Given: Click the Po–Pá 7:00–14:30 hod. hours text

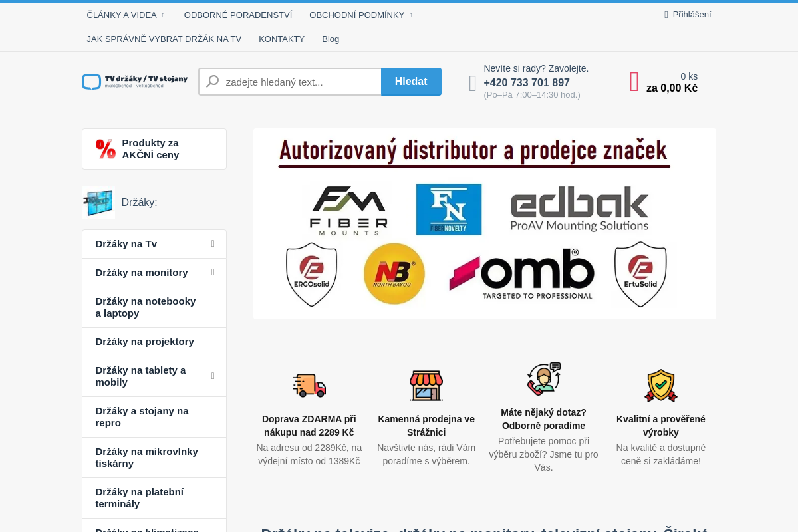Looking at the screenshot, I should (532, 95).
